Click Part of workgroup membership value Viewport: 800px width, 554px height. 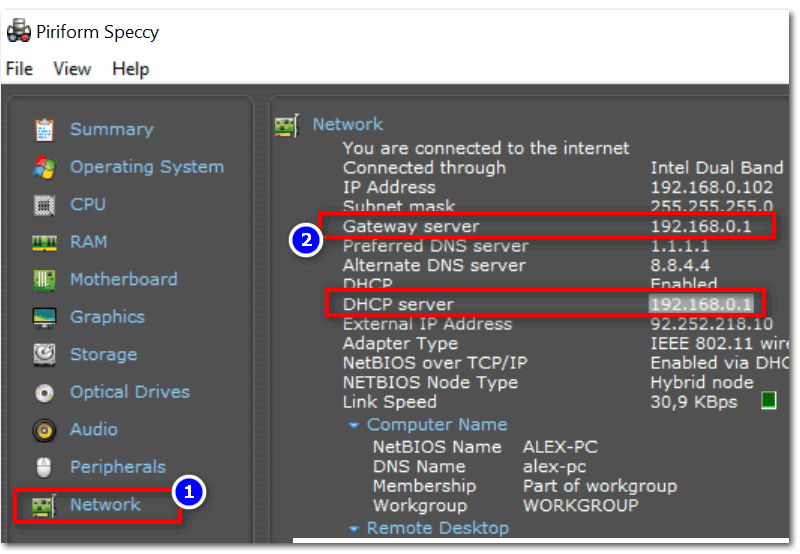(x=600, y=486)
